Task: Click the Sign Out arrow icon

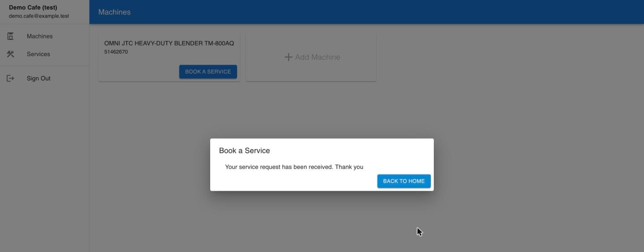Action: point(10,78)
